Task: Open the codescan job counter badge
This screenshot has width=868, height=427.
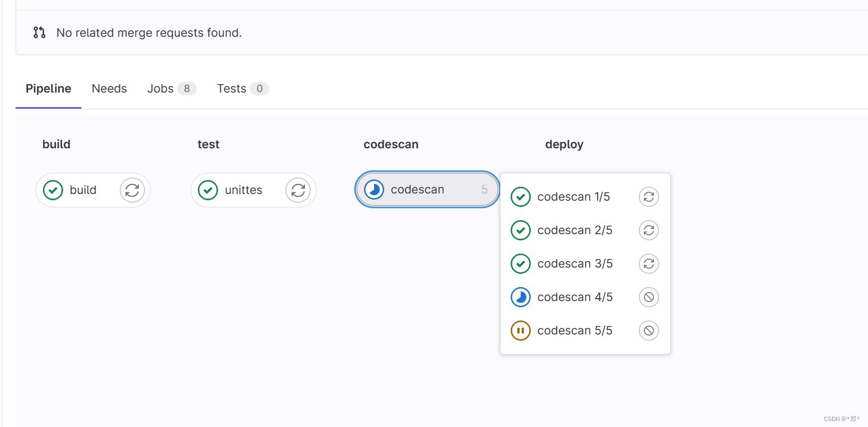Action: coord(483,190)
